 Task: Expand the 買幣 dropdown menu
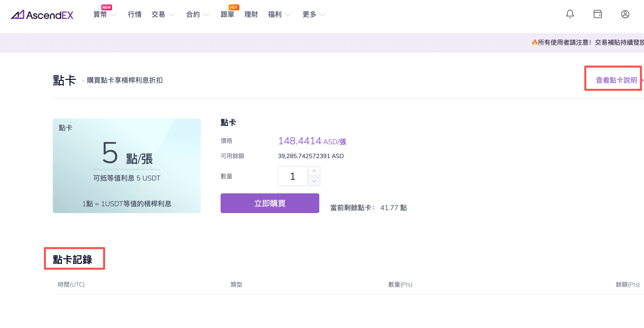pos(105,15)
